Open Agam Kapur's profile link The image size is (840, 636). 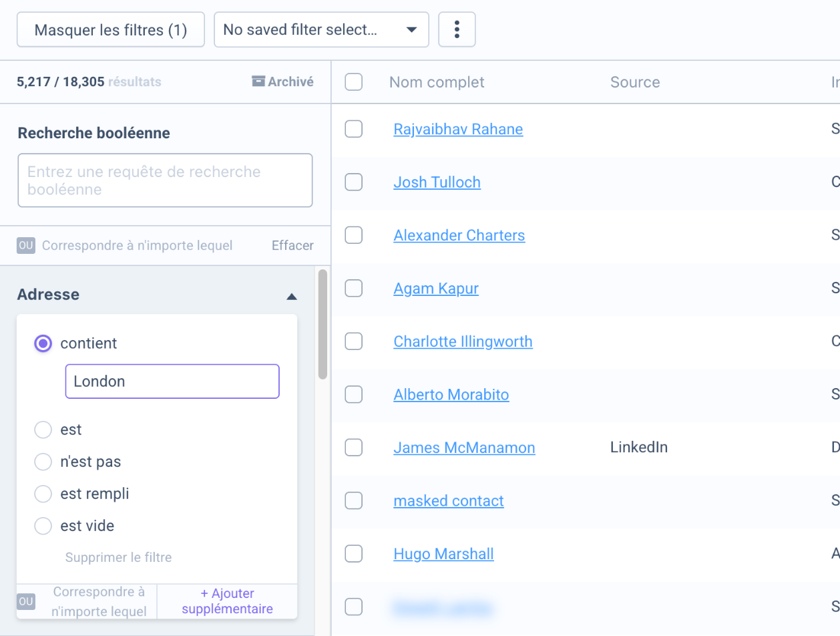436,288
